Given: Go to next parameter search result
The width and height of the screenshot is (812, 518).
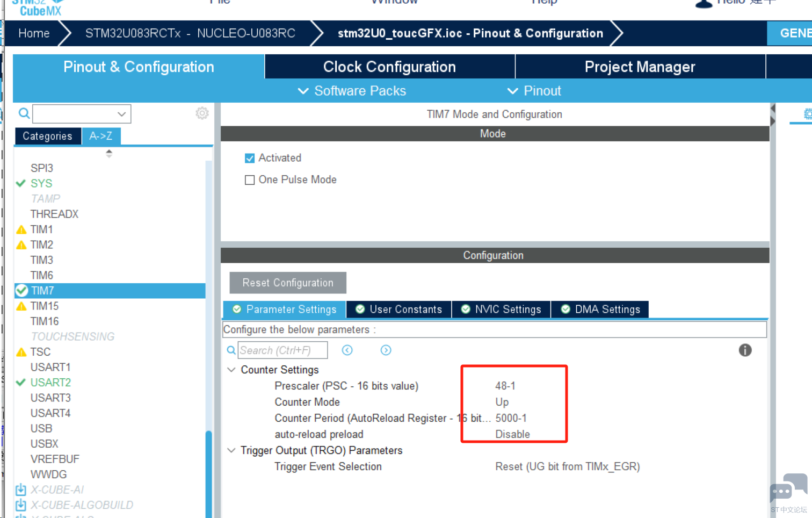Looking at the screenshot, I should pyautogui.click(x=386, y=350).
